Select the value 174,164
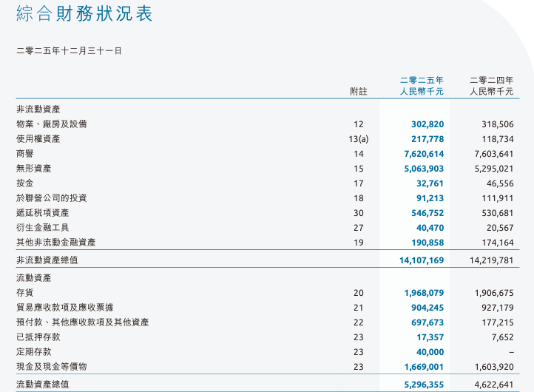Viewport: 534px width, 392px height. tap(498, 243)
